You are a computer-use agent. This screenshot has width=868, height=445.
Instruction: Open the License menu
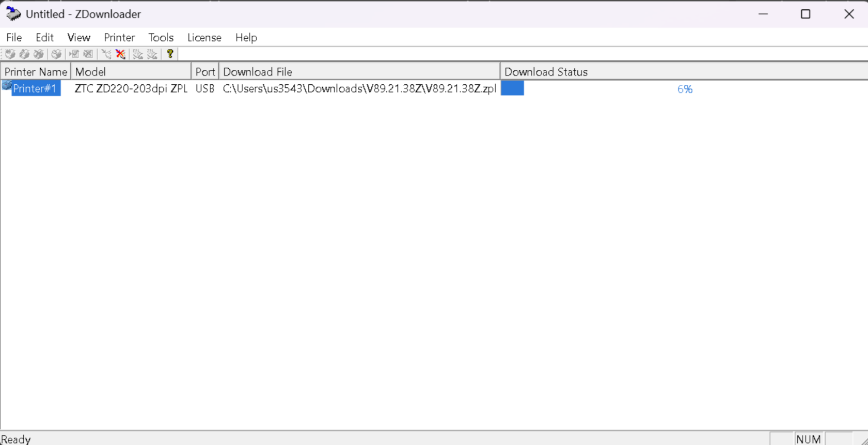click(x=204, y=38)
